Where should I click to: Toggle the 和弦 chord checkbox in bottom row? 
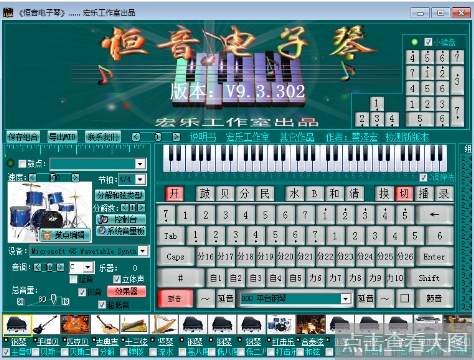[x=300, y=352]
